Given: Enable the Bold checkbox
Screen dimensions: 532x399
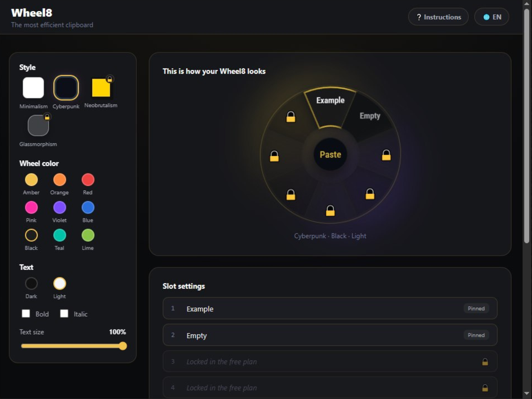Looking at the screenshot, I should [26, 314].
